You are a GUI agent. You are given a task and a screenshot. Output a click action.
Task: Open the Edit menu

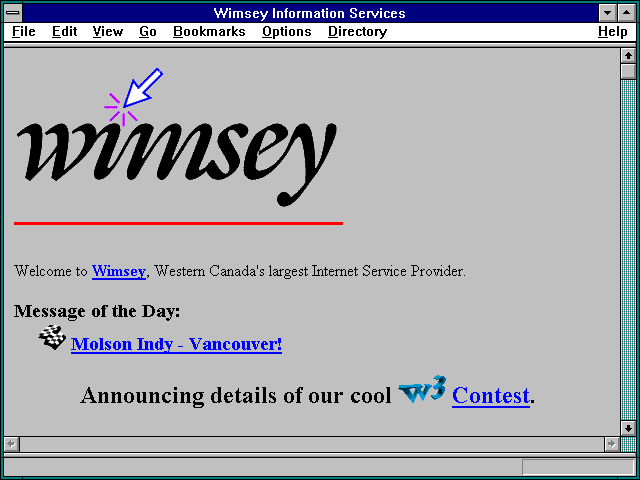(64, 31)
